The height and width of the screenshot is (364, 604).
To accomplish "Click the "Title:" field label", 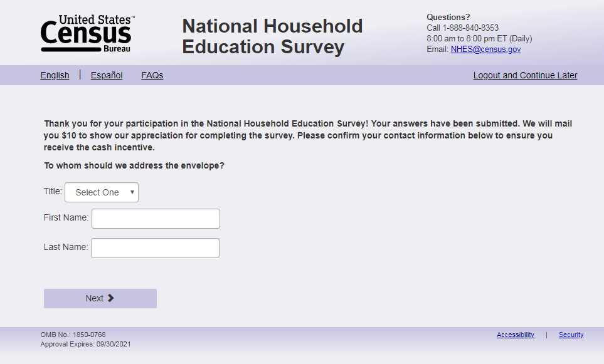I will coord(53,192).
